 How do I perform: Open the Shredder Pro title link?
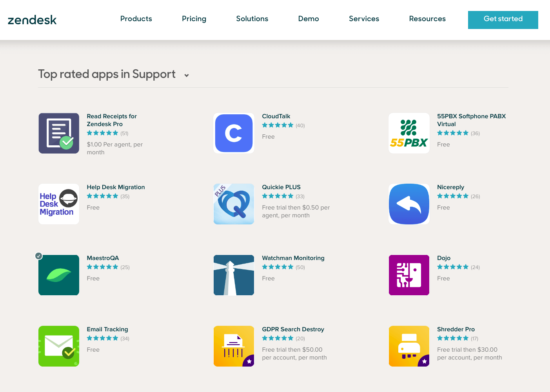point(456,329)
